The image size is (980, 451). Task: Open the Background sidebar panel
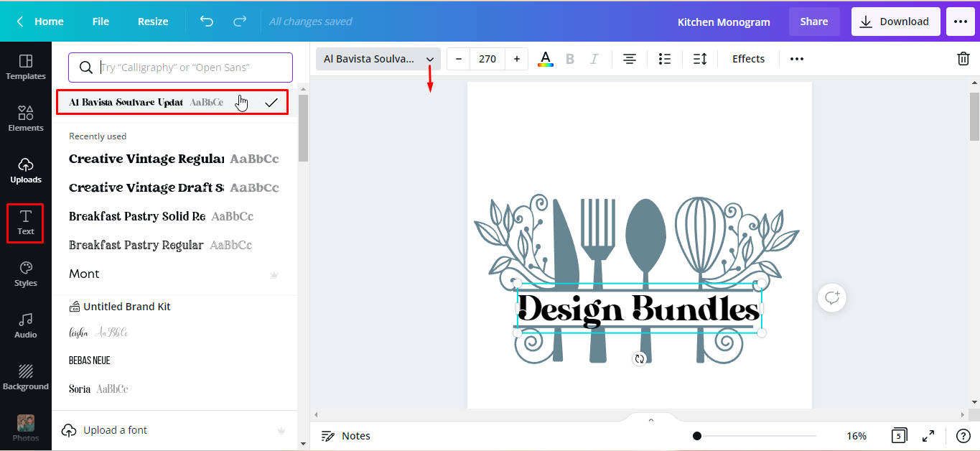pos(26,377)
